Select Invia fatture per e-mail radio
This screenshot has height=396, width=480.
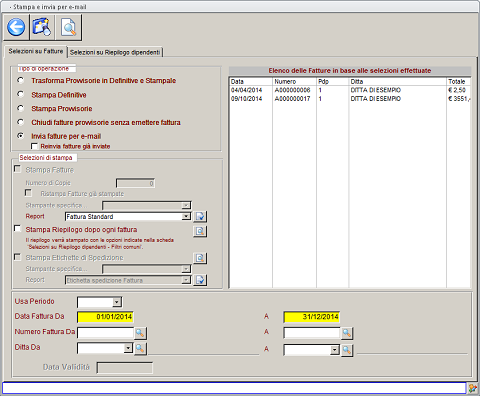click(x=21, y=136)
